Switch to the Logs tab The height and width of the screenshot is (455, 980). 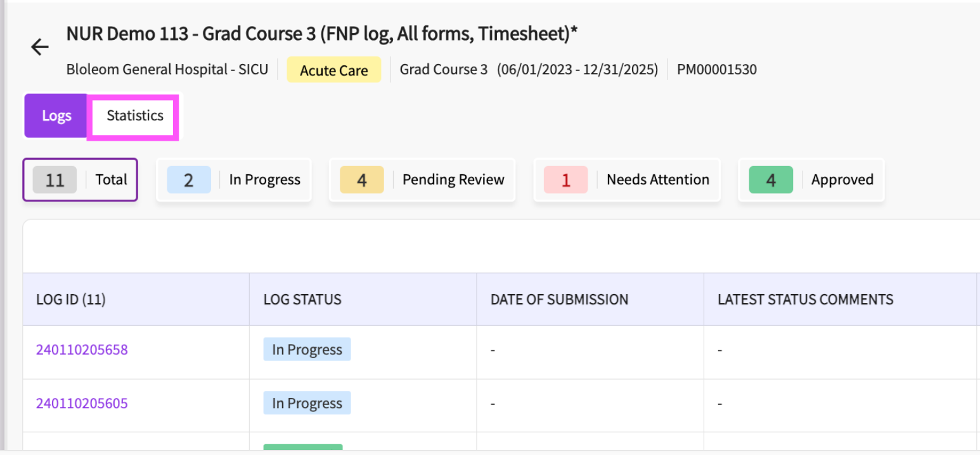56,116
